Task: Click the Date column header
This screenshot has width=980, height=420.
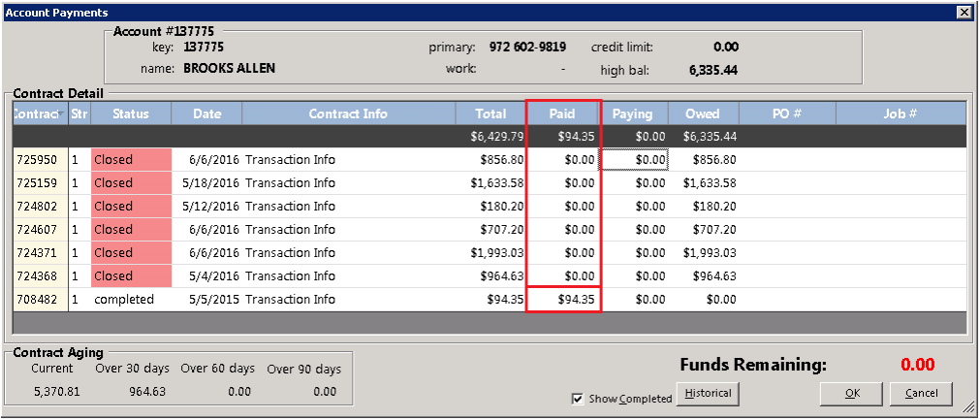Action: click(206, 113)
